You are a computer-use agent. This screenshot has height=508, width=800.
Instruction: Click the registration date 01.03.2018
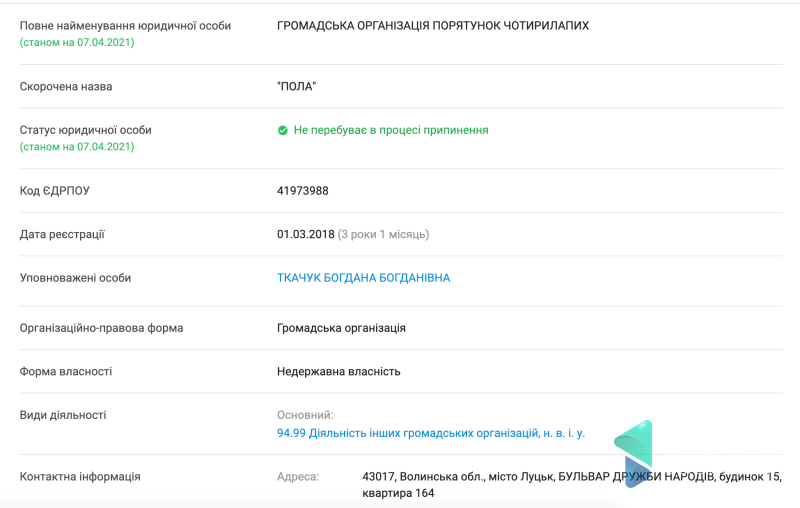pos(305,234)
